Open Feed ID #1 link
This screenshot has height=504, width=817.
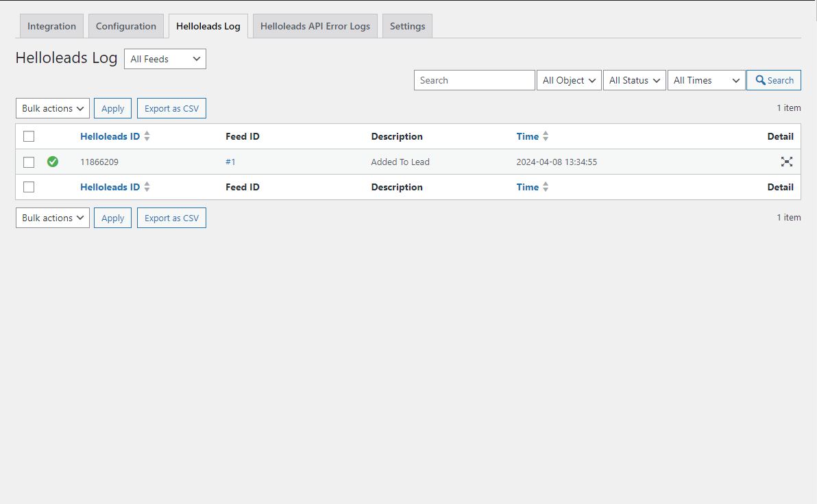point(230,162)
